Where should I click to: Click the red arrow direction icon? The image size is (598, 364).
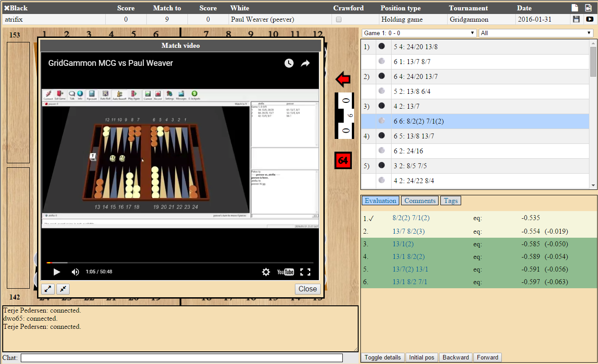click(343, 79)
